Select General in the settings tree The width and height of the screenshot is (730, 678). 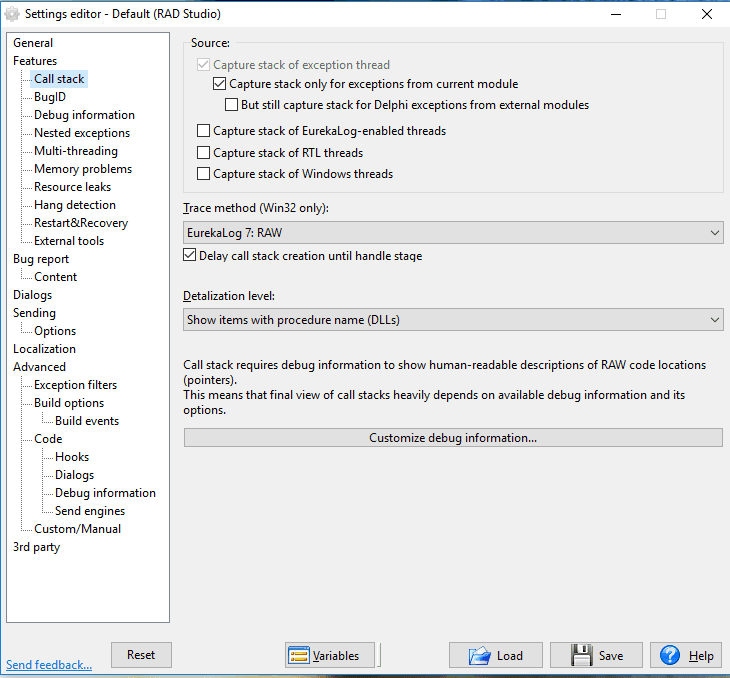33,43
